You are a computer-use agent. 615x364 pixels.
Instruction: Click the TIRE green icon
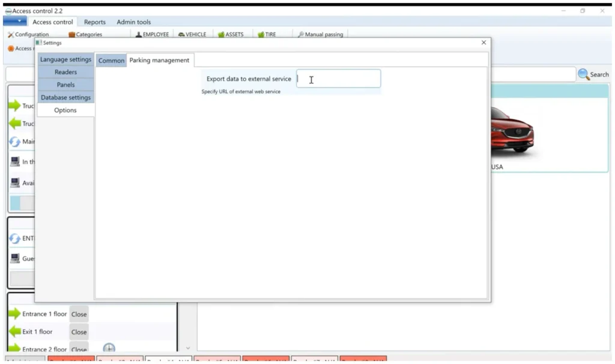[261, 34]
